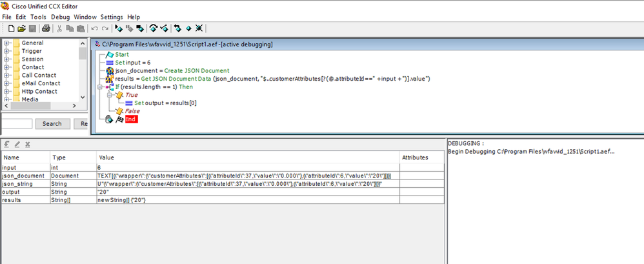Image resolution: width=644 pixels, height=264 pixels.
Task: Select the False branch in script
Action: pyautogui.click(x=132, y=111)
